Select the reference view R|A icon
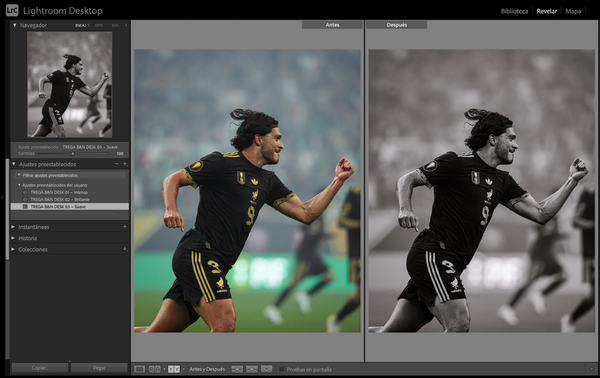 [x=154, y=369]
